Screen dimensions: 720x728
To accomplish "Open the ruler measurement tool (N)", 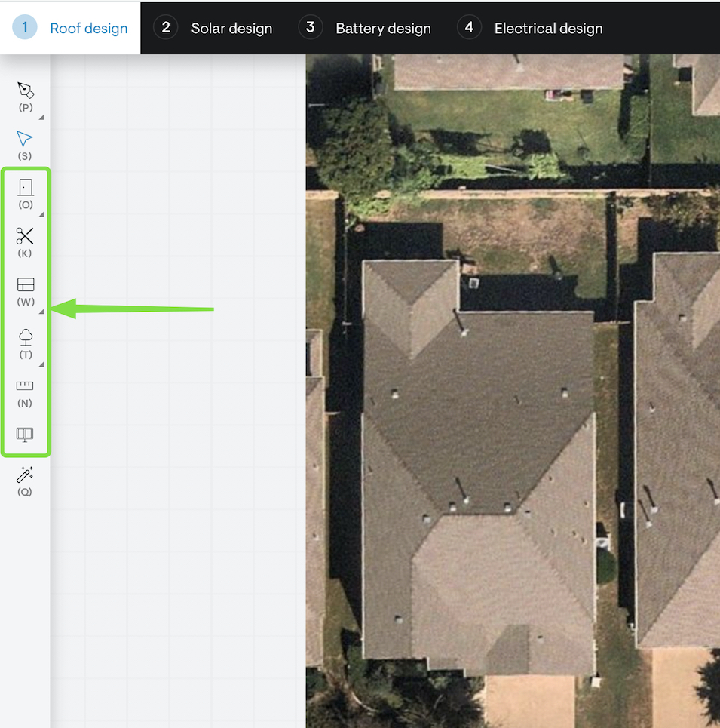I will tap(26, 386).
